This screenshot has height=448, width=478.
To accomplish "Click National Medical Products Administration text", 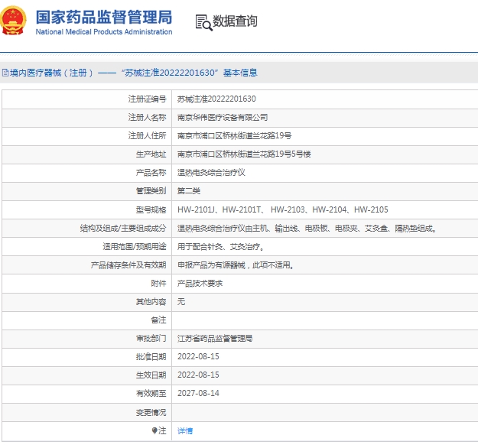I will [104, 31].
